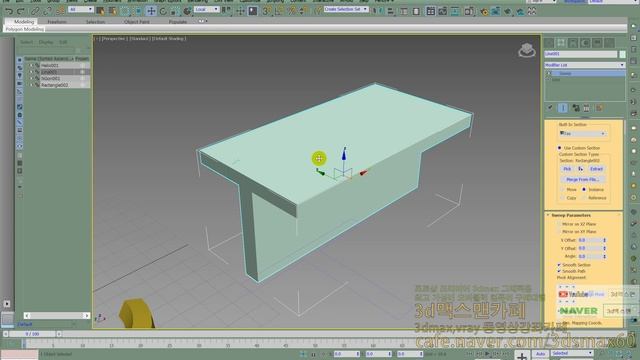
Task: Open the Create panel tab icon
Action: tap(549, 42)
